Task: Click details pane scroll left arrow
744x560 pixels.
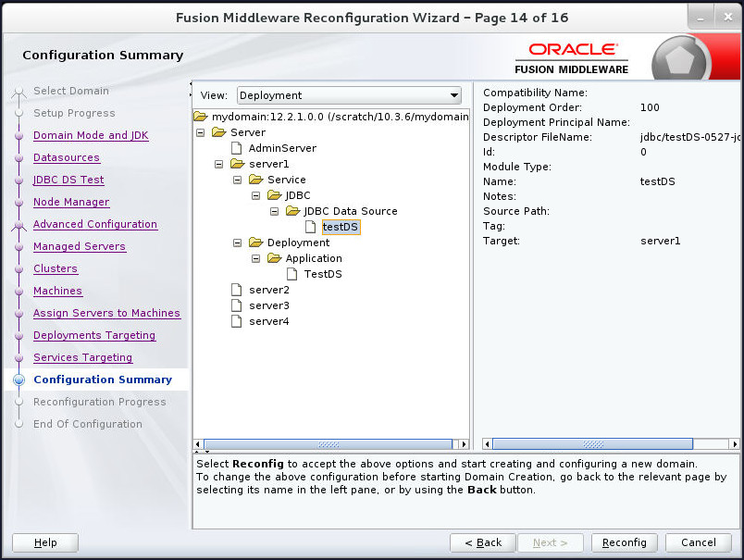Action: pos(487,444)
